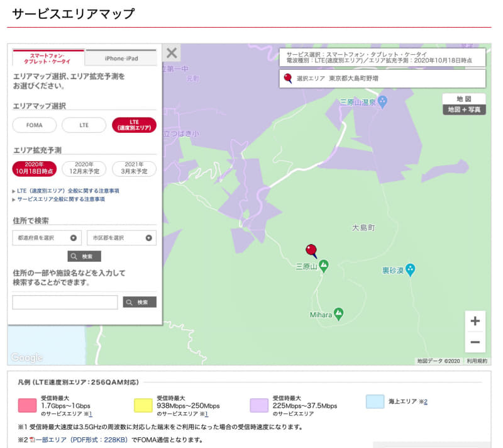The height and width of the screenshot is (448, 503).
Task: Open the 市区郡を選択 dropdown
Action: click(x=121, y=238)
